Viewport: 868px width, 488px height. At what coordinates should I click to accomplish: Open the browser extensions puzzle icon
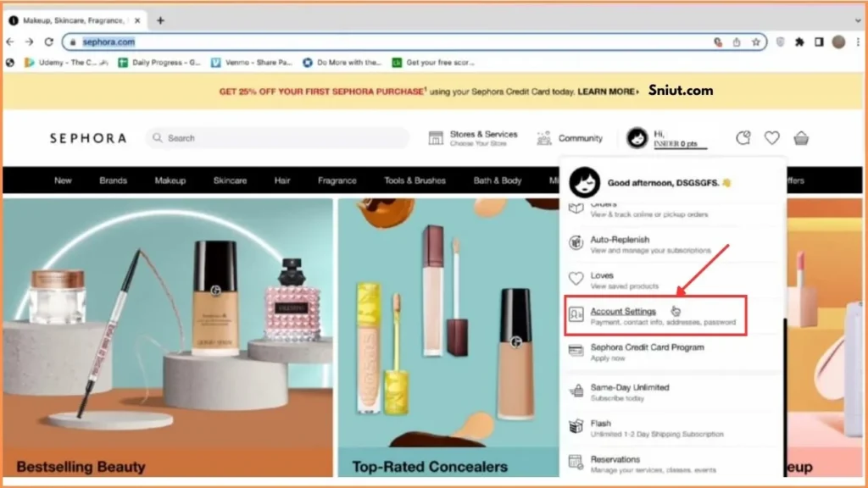click(x=798, y=42)
